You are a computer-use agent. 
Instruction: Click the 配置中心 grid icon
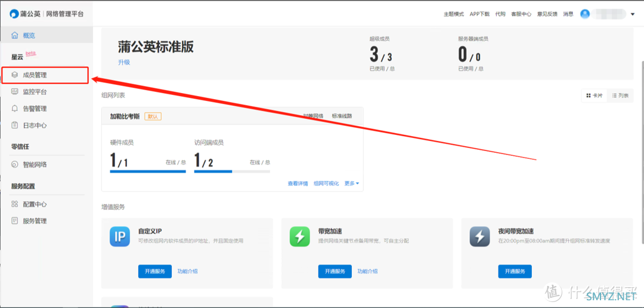tap(15, 204)
